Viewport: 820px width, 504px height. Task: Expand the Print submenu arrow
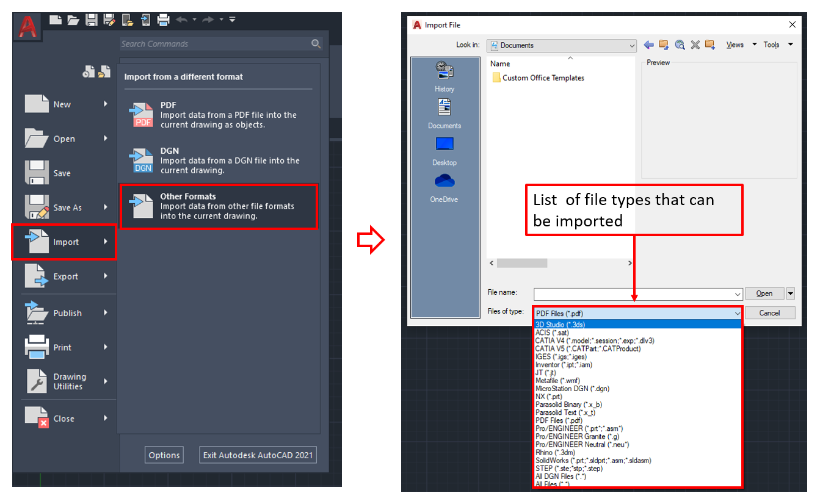106,347
